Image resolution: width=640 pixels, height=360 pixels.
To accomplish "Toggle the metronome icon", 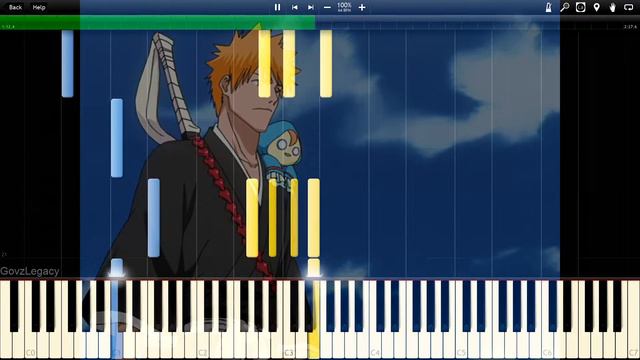I will (x=549, y=7).
